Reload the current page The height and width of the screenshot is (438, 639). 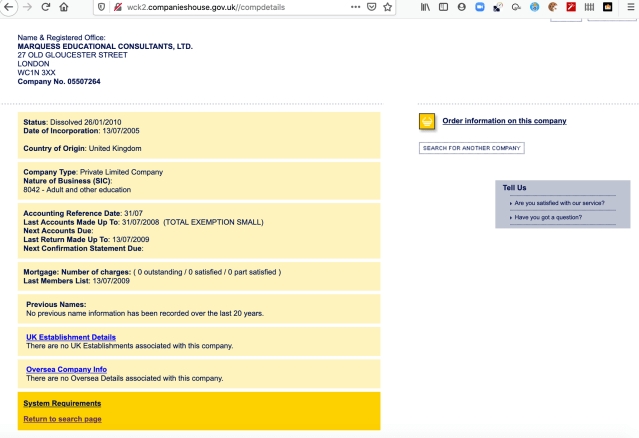pyautogui.click(x=45, y=7)
